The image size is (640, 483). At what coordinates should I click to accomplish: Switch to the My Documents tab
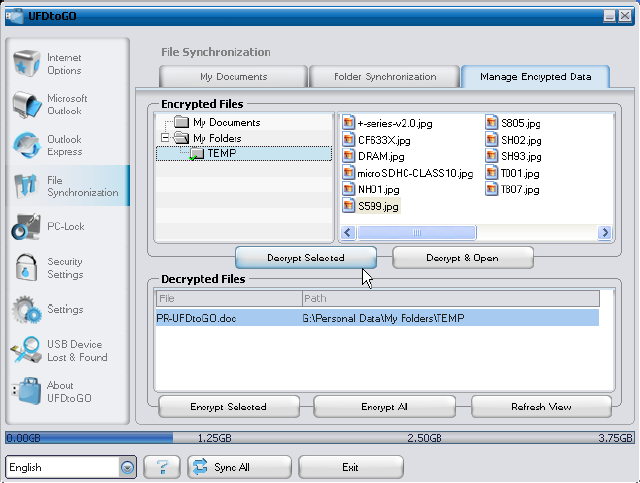pos(233,76)
